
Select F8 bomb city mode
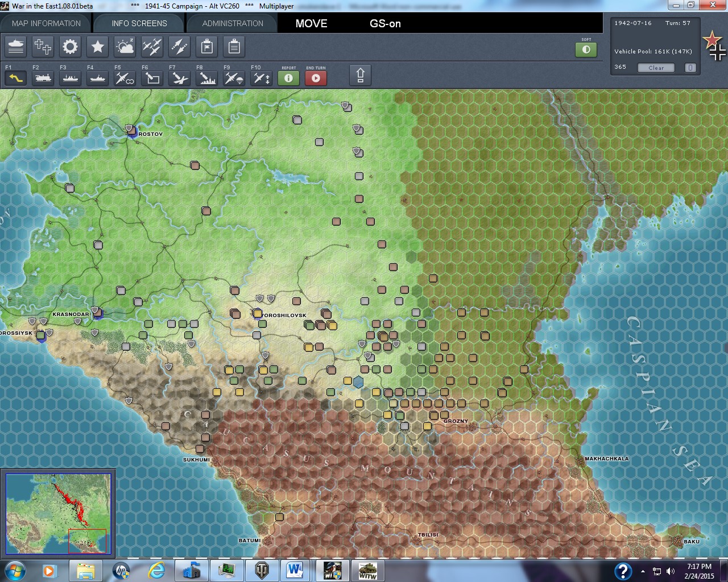tap(207, 78)
